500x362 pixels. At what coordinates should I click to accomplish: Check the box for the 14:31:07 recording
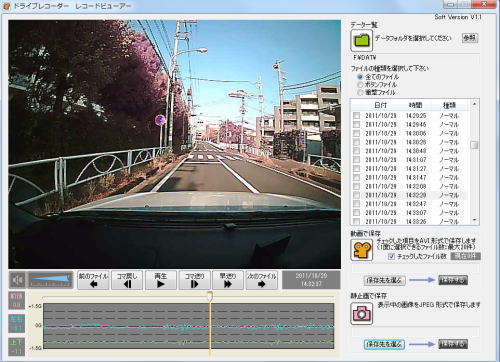[x=356, y=160]
